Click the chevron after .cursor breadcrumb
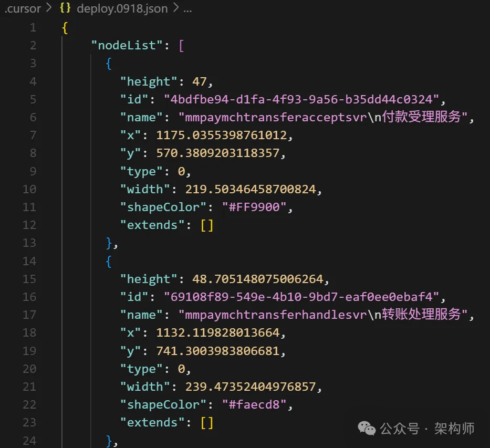490x448 pixels. click(49, 8)
